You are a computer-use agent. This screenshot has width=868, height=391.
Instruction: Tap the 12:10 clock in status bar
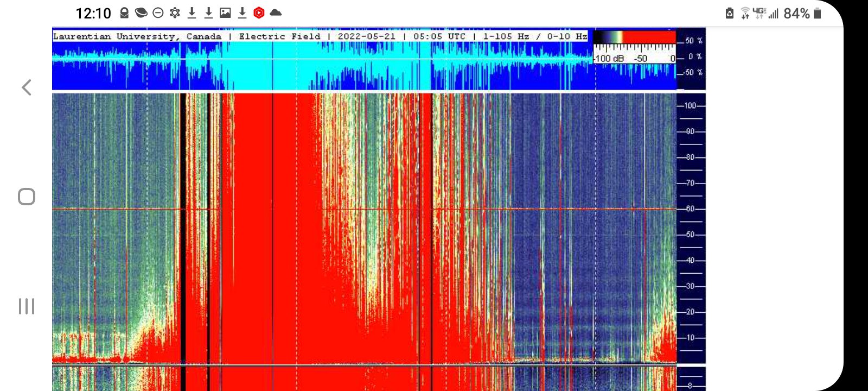pyautogui.click(x=93, y=14)
